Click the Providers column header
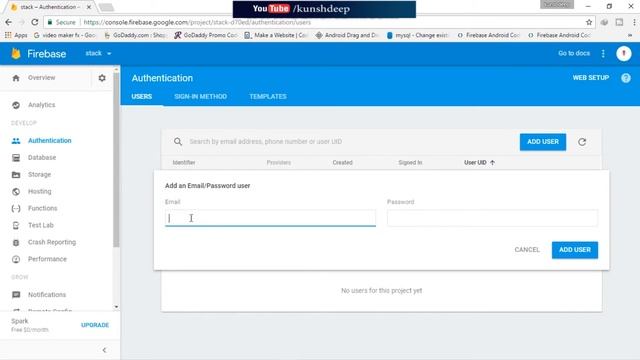The width and height of the screenshot is (640, 360). pos(279,162)
